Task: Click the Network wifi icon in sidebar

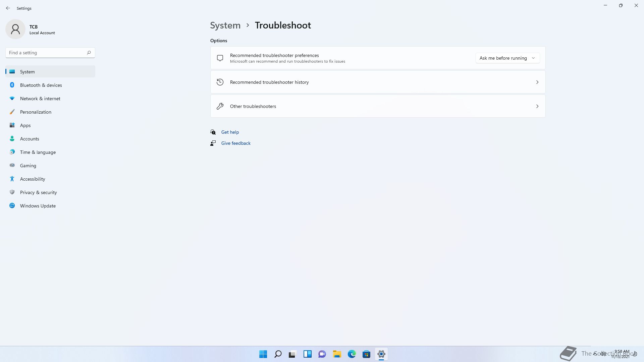Action: click(12, 99)
